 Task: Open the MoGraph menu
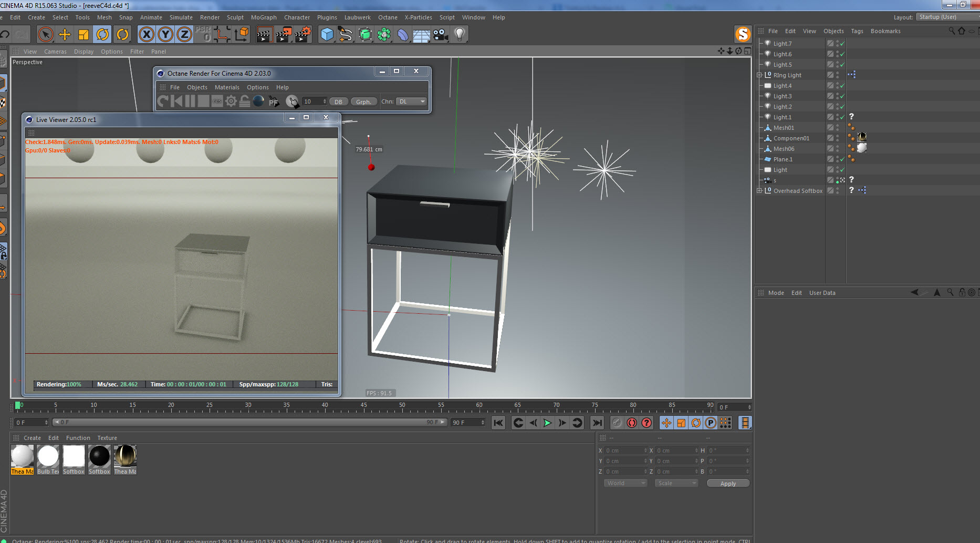(x=263, y=17)
